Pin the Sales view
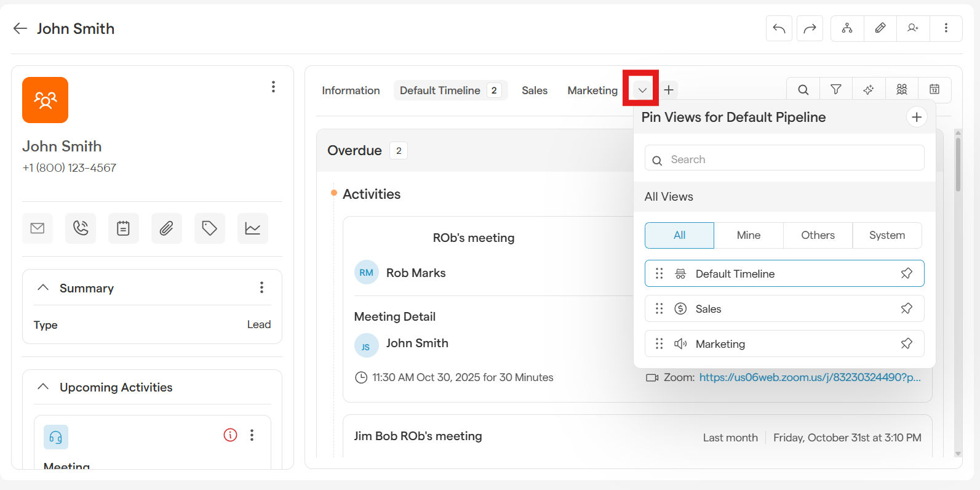 tap(906, 308)
